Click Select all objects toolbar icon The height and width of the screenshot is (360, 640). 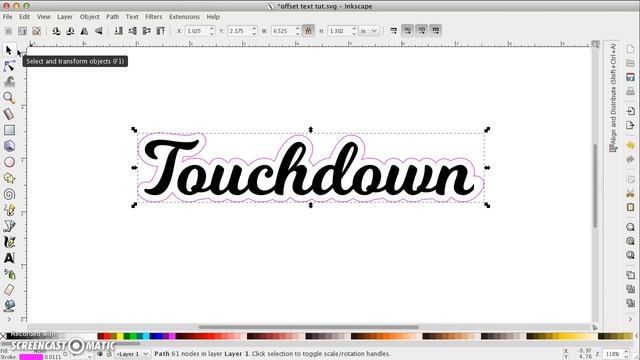coord(8,31)
